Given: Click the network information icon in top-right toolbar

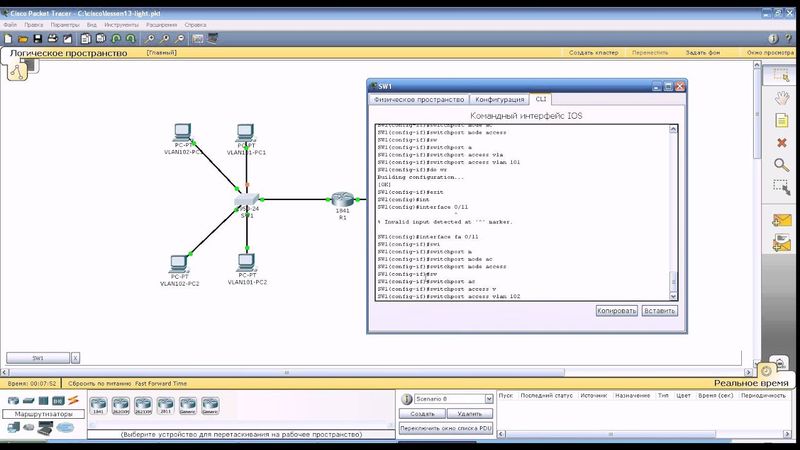Looking at the screenshot, I should [x=773, y=38].
